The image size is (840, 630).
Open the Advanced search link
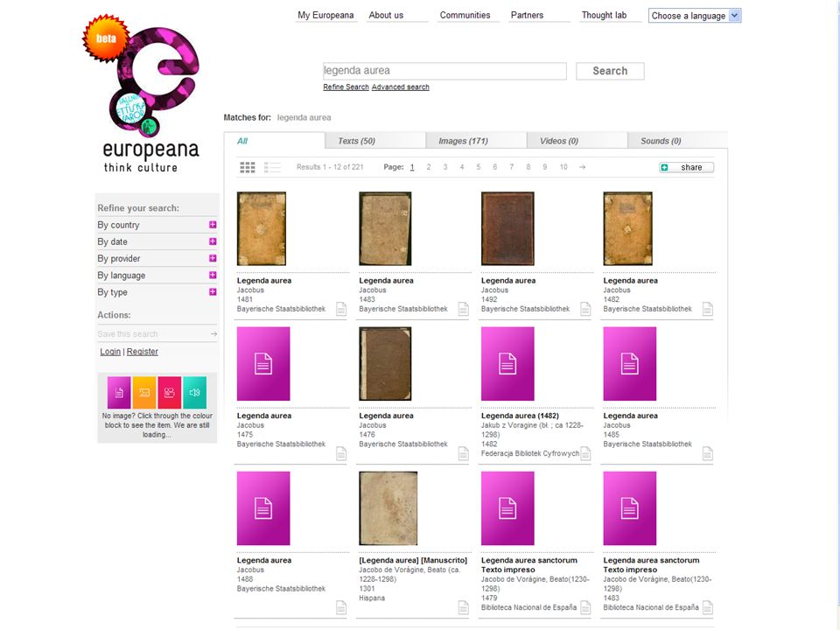click(x=400, y=87)
